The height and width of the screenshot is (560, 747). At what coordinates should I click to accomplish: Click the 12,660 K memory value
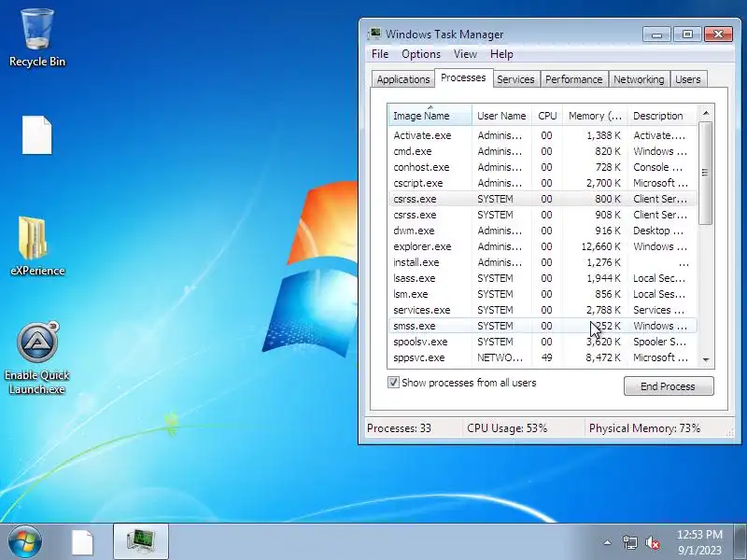(x=600, y=246)
